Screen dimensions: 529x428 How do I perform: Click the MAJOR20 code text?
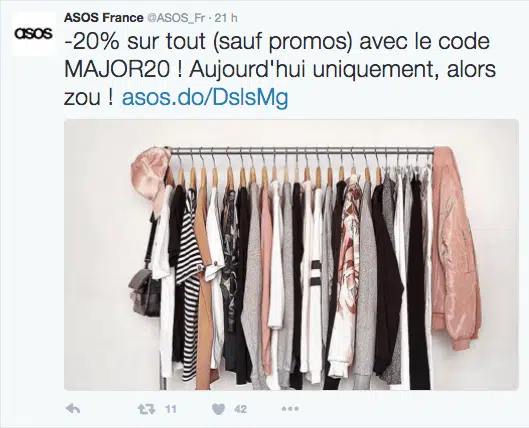(x=117, y=69)
